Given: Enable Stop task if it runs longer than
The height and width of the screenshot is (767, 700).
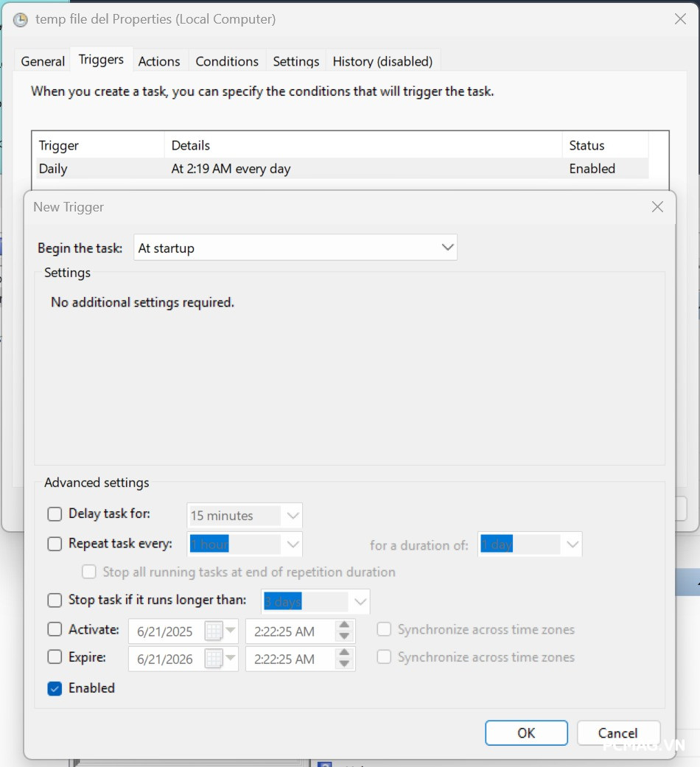Looking at the screenshot, I should (54, 600).
